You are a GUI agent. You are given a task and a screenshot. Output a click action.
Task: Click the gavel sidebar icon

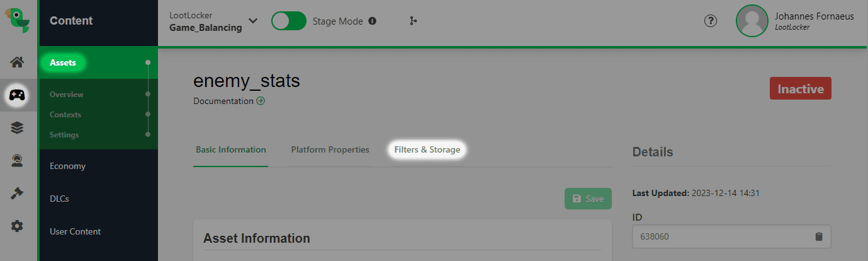pyautogui.click(x=18, y=194)
